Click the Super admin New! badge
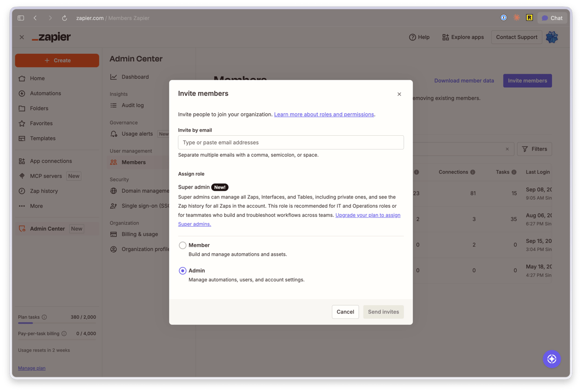The height and width of the screenshot is (392, 582). (220, 187)
